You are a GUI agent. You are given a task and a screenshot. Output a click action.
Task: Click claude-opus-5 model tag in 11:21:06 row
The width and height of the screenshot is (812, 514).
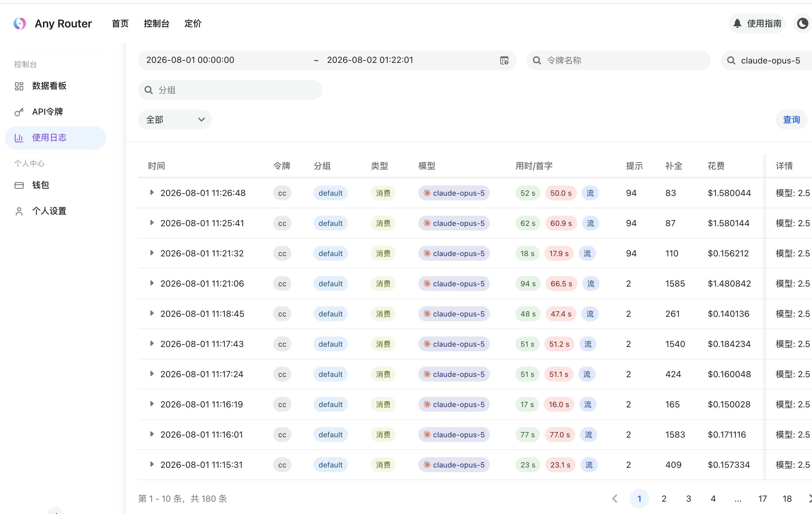454,284
